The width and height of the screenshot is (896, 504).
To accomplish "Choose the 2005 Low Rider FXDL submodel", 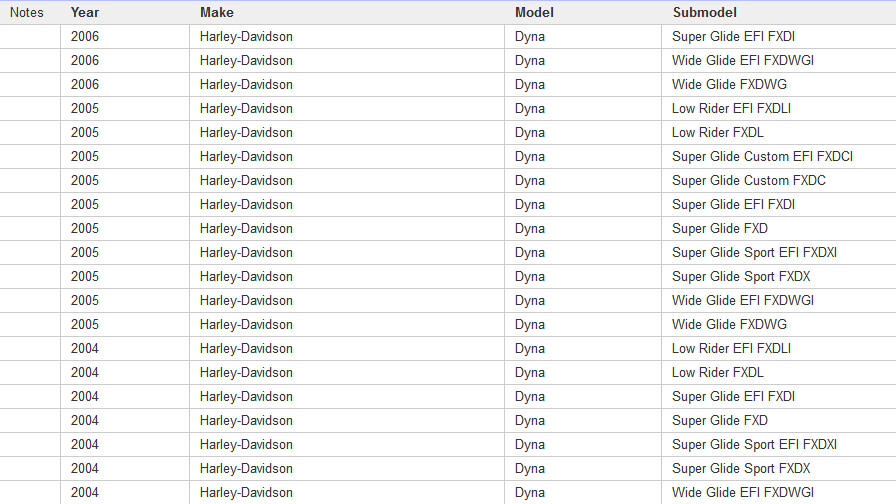I will 717,133.
